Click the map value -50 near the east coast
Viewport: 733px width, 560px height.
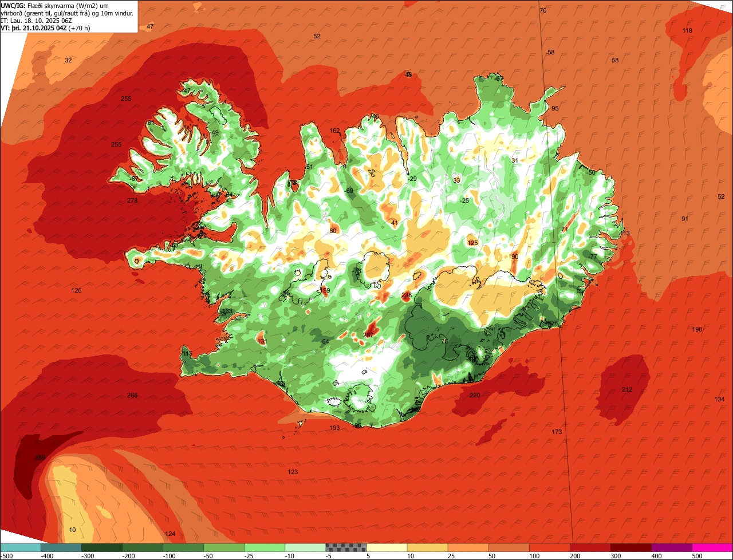point(591,173)
